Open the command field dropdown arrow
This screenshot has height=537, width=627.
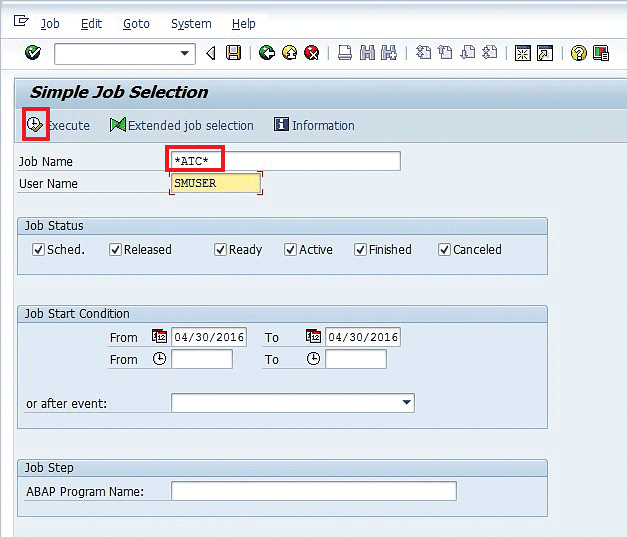[x=185, y=53]
